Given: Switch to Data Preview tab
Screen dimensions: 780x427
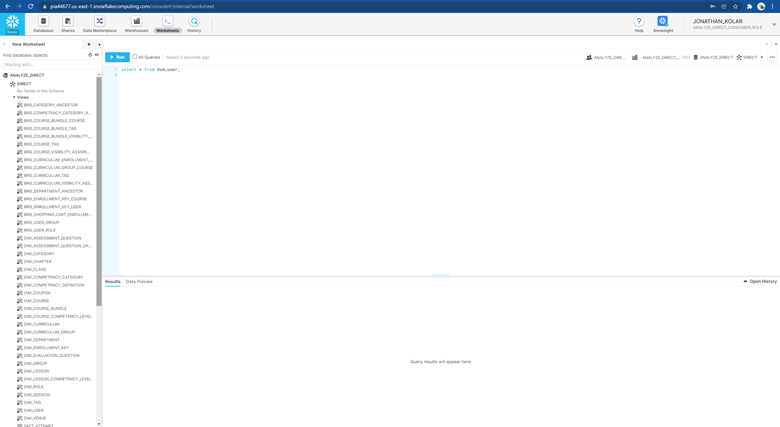Looking at the screenshot, I should coord(139,282).
